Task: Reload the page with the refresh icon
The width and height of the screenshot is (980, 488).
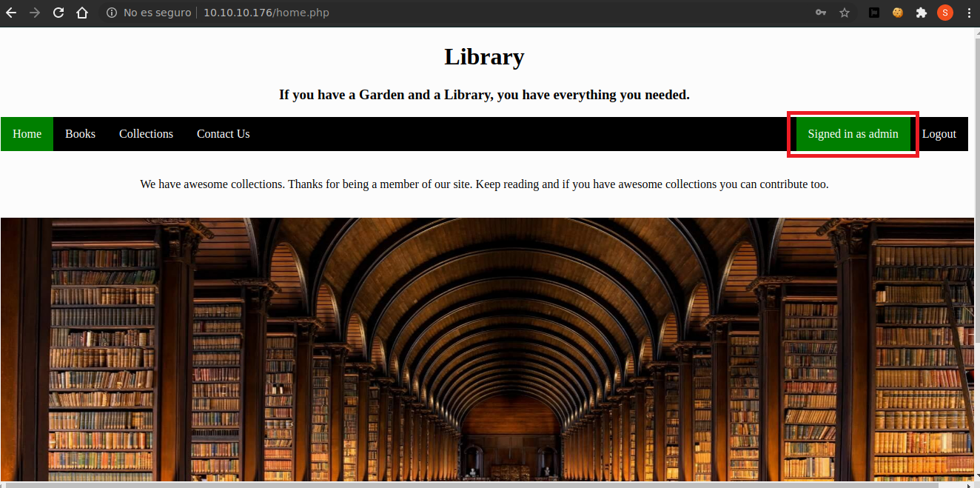Action: [x=58, y=13]
